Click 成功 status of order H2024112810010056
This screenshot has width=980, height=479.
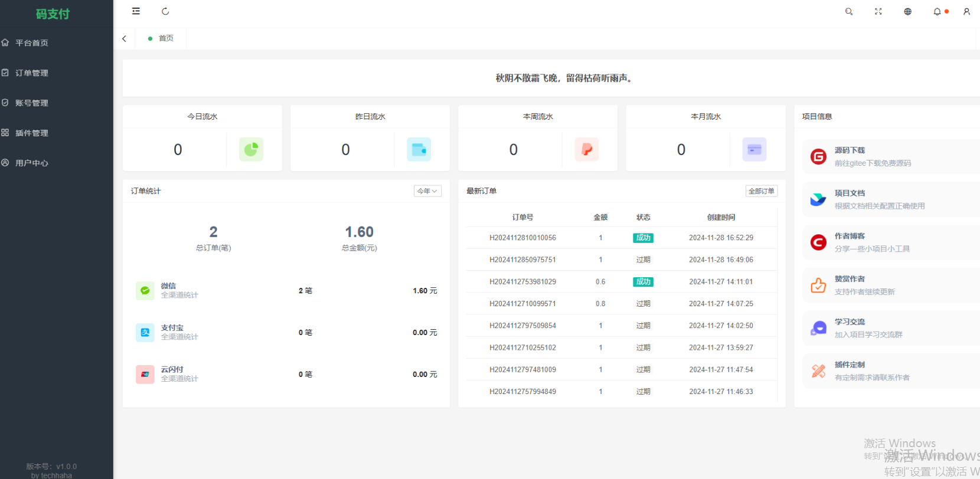(x=643, y=238)
